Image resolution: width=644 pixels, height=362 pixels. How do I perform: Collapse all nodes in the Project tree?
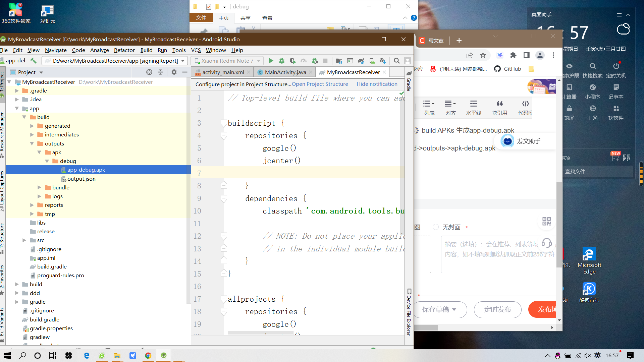160,72
